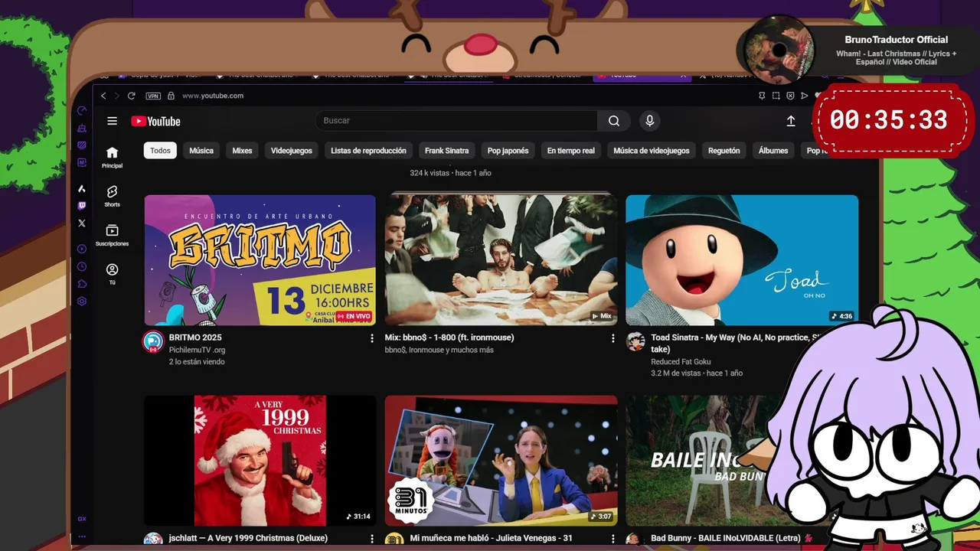Image resolution: width=980 pixels, height=551 pixels.
Task: Go back with browser back arrow
Action: (x=103, y=96)
